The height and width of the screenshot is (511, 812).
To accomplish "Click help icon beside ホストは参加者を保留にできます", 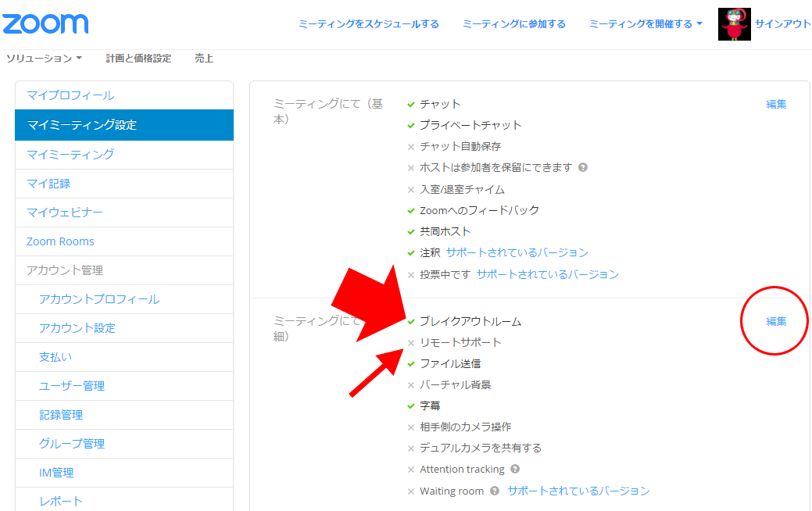I will click(x=583, y=167).
